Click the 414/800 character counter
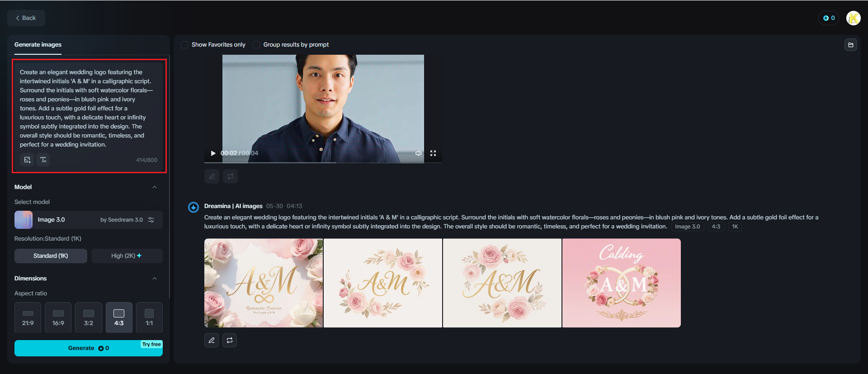Screen dimensions: 868x374 146,160
